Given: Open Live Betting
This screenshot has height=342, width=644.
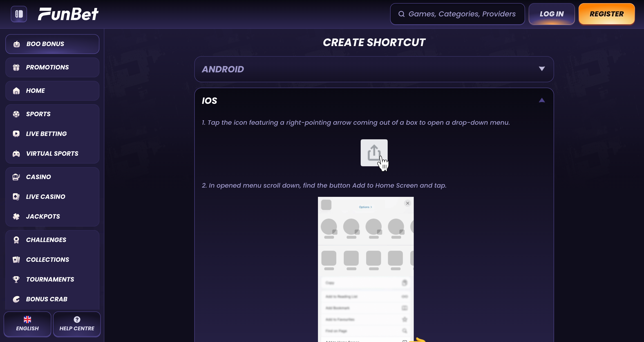Looking at the screenshot, I should coord(52,134).
